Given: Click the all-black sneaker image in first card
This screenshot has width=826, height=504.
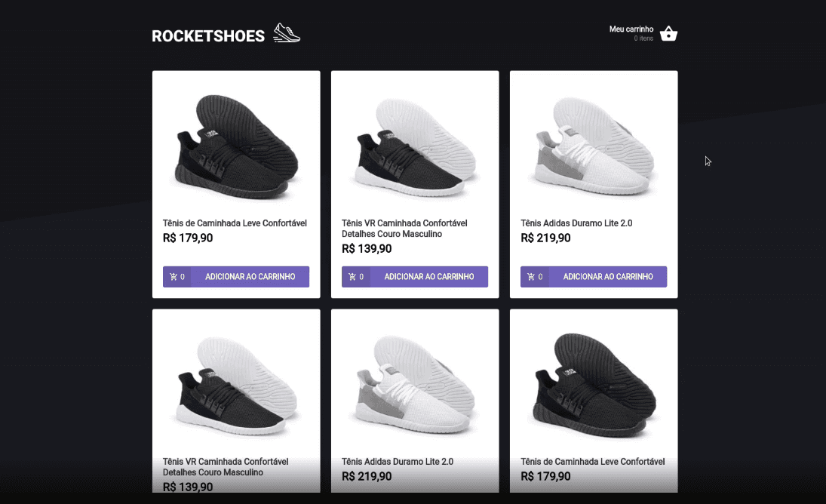Looking at the screenshot, I should click(236, 144).
